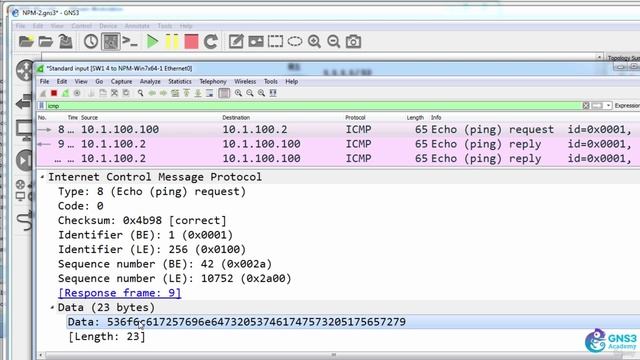Open Wireshark Capture menu

click(121, 82)
